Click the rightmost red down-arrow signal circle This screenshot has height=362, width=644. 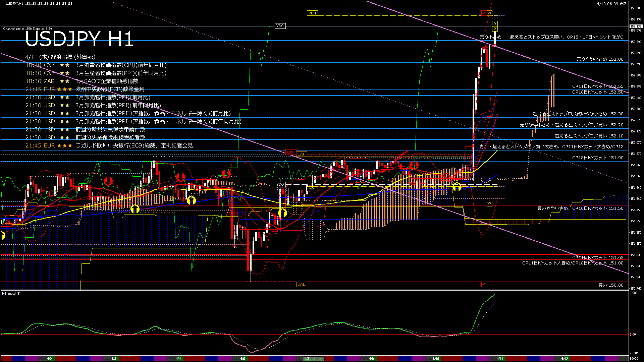click(x=414, y=165)
